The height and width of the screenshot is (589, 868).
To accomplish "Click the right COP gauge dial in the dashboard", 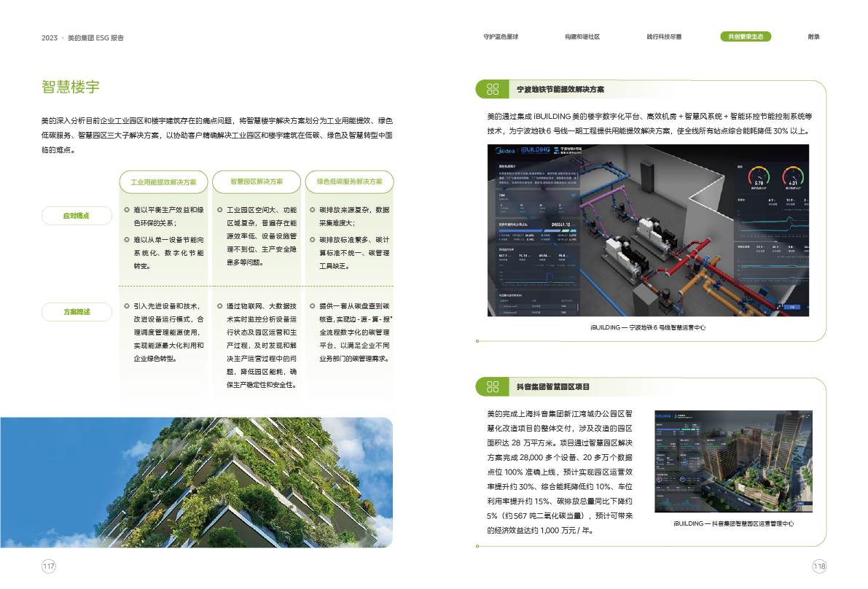I will pos(792,178).
